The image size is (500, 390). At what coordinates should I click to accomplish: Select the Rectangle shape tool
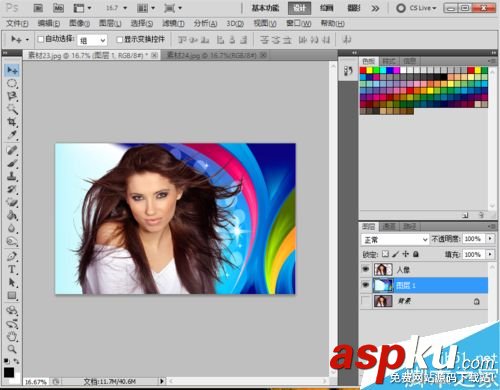point(12,296)
